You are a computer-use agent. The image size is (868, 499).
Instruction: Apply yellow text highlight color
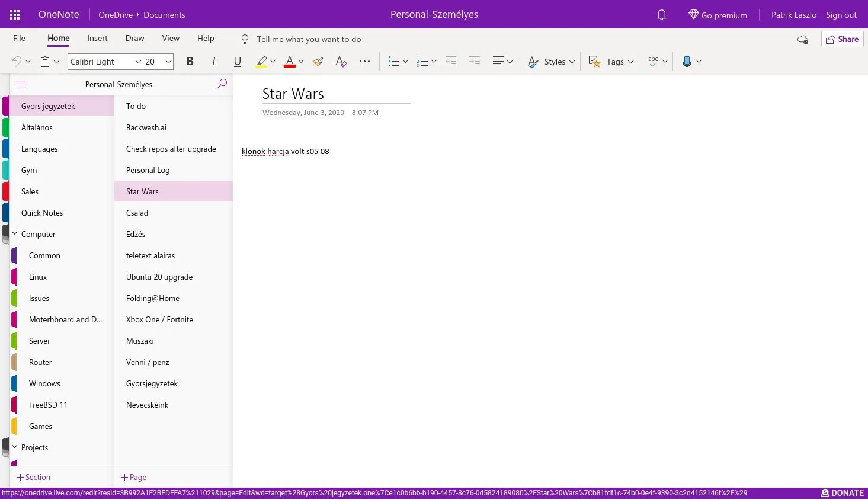(261, 61)
